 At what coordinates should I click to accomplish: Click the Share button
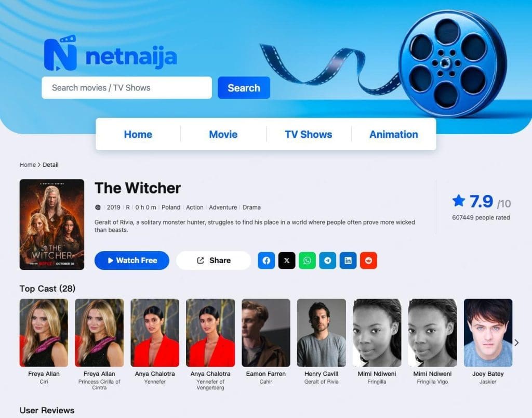(214, 260)
